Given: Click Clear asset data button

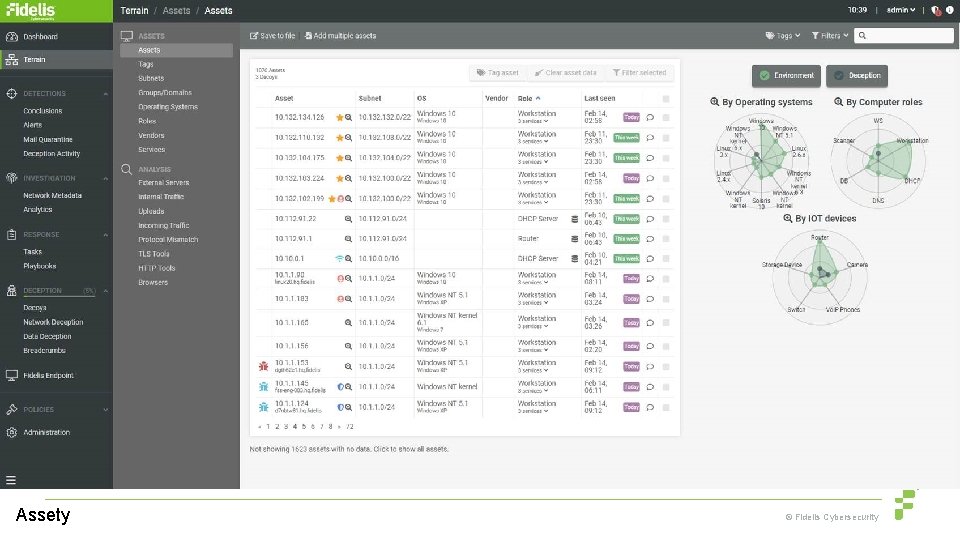Looking at the screenshot, I should point(566,73).
